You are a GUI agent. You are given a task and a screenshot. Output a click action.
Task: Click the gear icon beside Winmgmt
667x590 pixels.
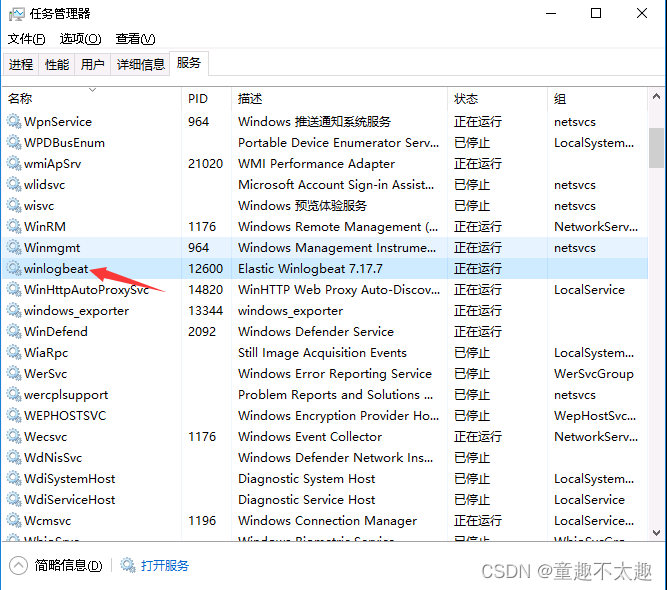(x=14, y=248)
